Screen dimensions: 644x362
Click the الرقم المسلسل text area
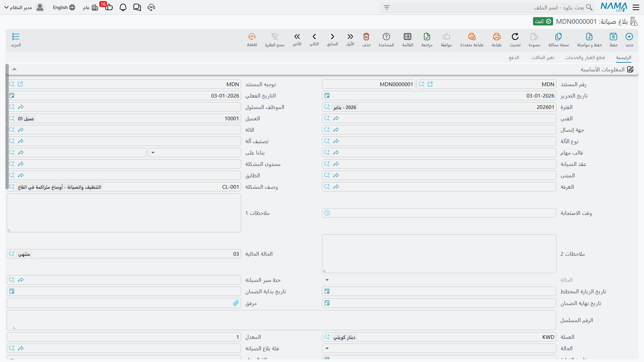point(281,320)
